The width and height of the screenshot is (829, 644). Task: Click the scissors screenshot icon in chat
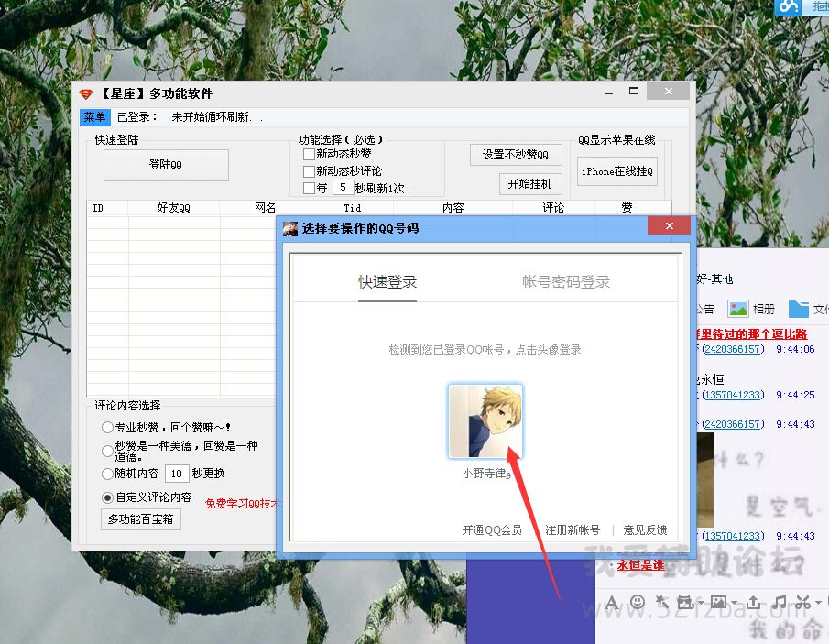point(802,602)
